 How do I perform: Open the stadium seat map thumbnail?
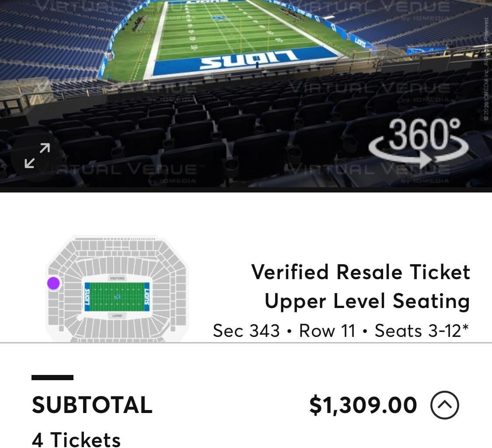117,290
